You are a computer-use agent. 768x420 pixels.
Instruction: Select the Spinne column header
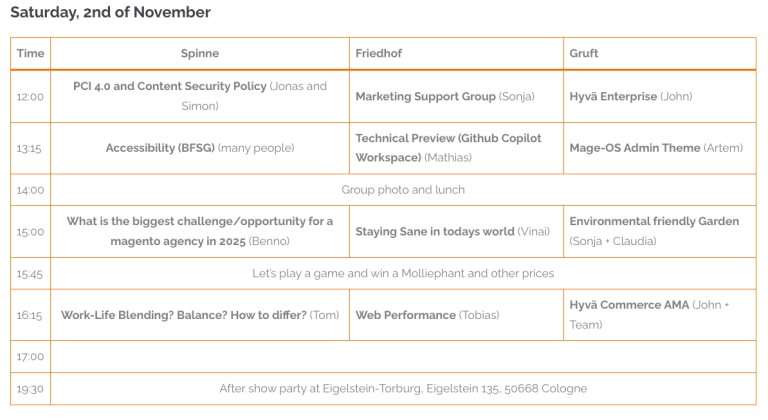[x=200, y=54]
